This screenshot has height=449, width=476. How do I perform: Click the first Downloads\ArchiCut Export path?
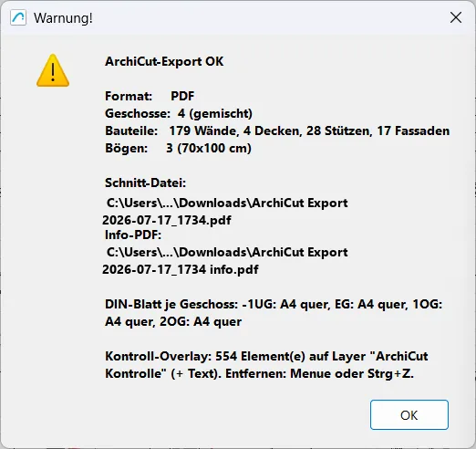pyautogui.click(x=227, y=203)
